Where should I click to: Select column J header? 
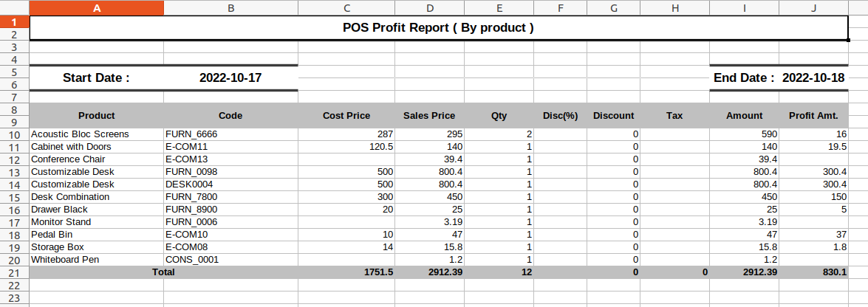814,7
